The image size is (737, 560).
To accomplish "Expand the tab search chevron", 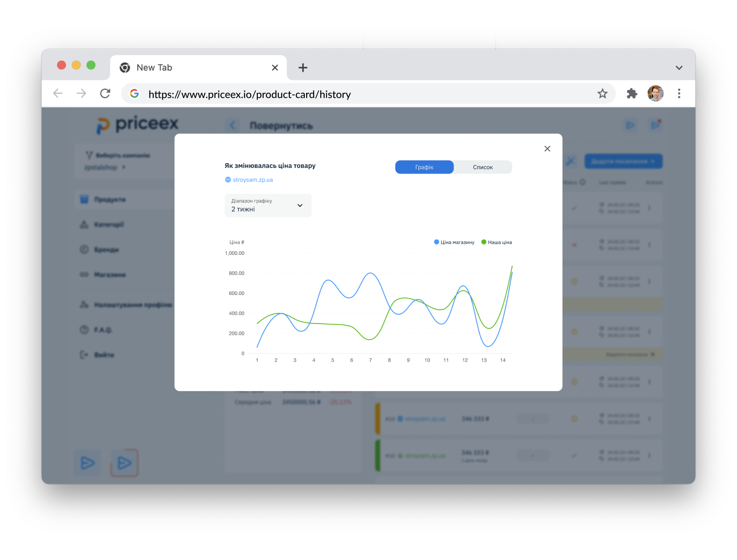I will click(679, 68).
